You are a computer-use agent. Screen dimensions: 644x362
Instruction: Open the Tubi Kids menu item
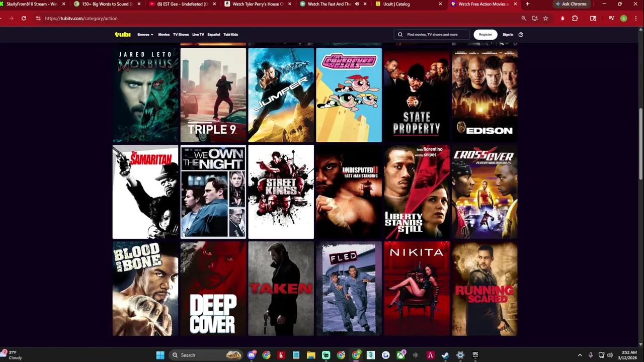(x=230, y=35)
